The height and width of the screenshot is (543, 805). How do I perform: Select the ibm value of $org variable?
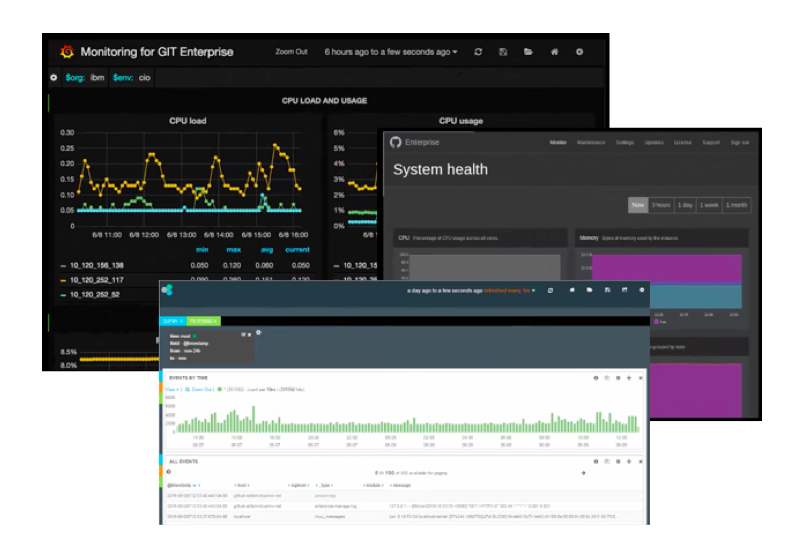click(x=97, y=77)
